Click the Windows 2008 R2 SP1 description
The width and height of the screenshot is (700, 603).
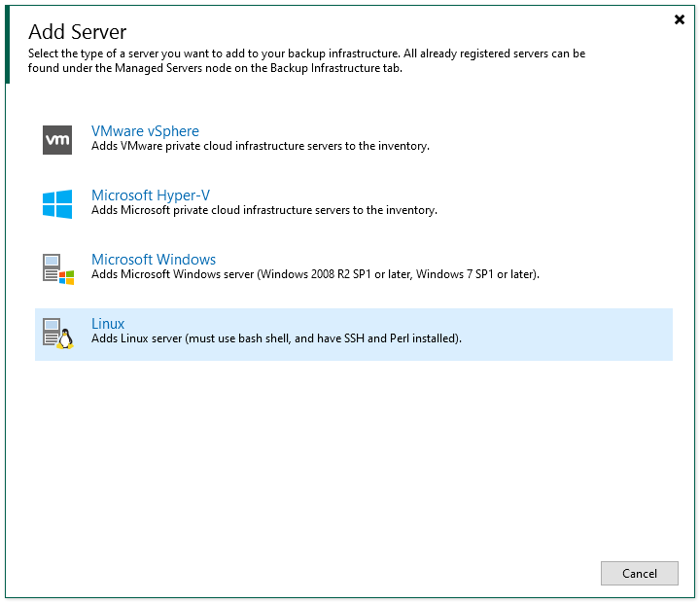315,274
